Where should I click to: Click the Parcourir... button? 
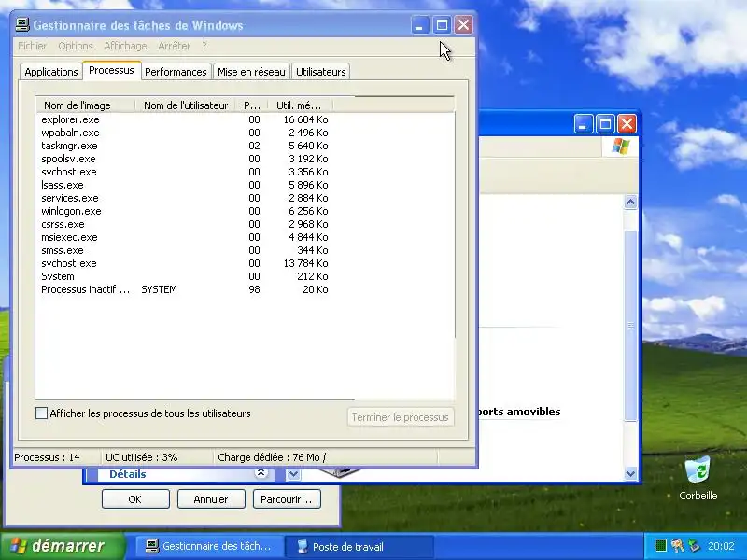(x=287, y=499)
